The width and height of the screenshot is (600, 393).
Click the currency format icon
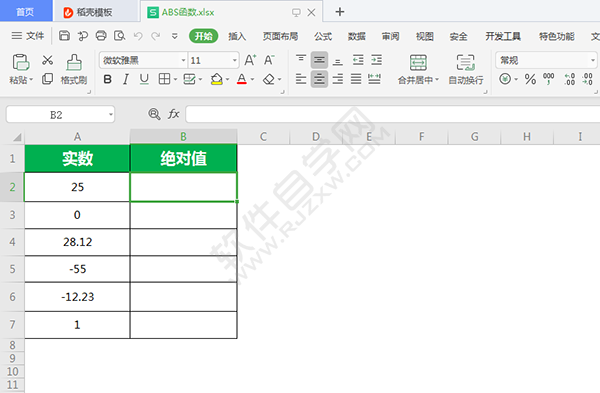point(505,79)
